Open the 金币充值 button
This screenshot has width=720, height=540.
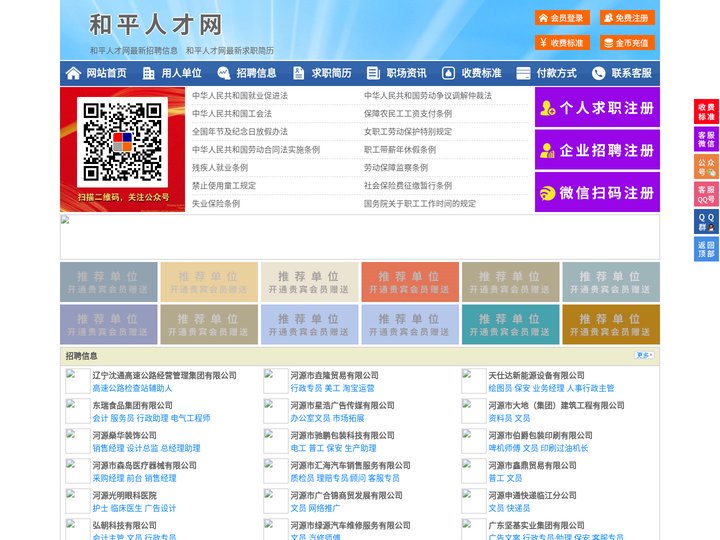(x=627, y=43)
